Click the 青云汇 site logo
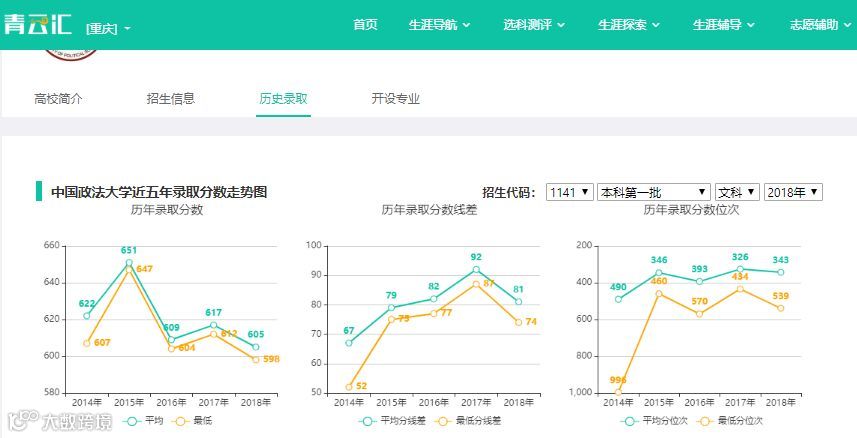The height and width of the screenshot is (438, 857). point(37,23)
